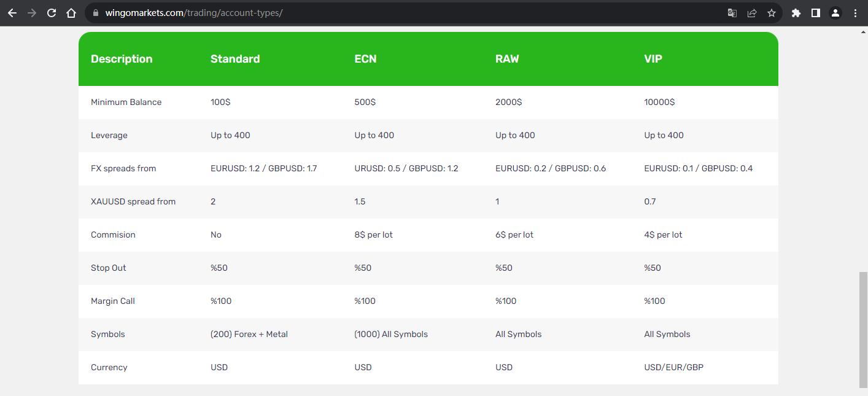868x396 pixels.
Task: Go to the browser home page icon
Action: pos(71,13)
